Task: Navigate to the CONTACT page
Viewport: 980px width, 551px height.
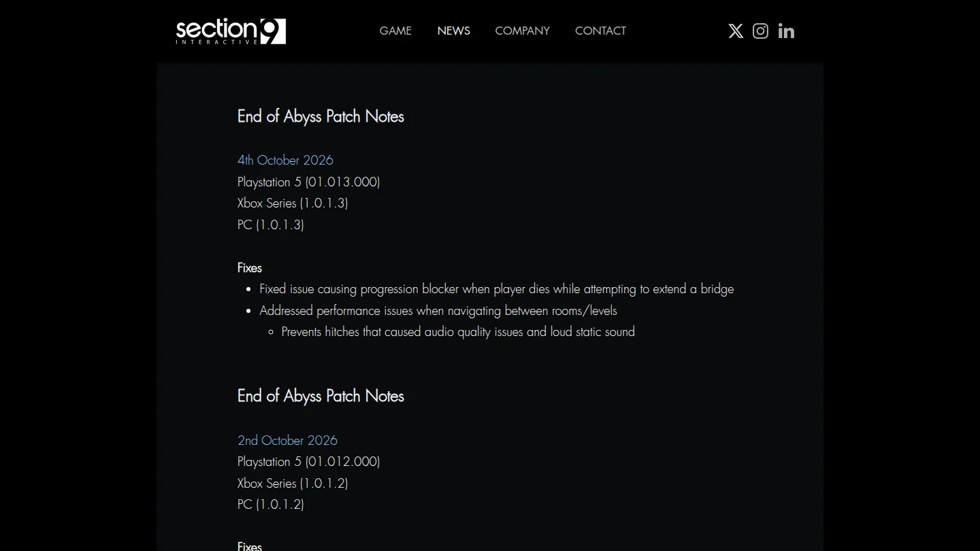Action: (600, 31)
